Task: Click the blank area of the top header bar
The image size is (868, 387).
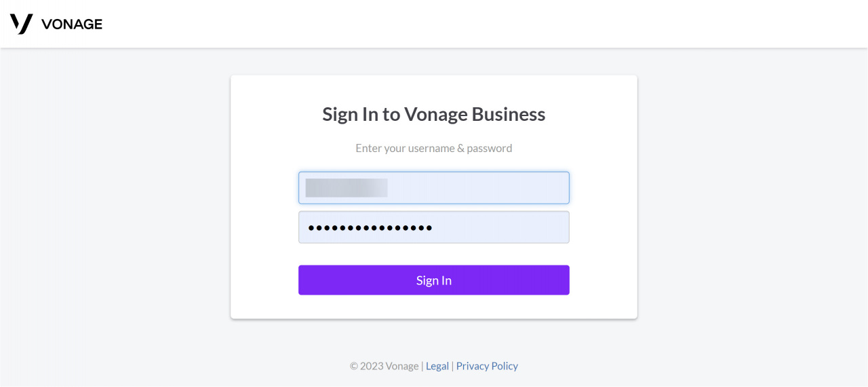Action: (475, 24)
